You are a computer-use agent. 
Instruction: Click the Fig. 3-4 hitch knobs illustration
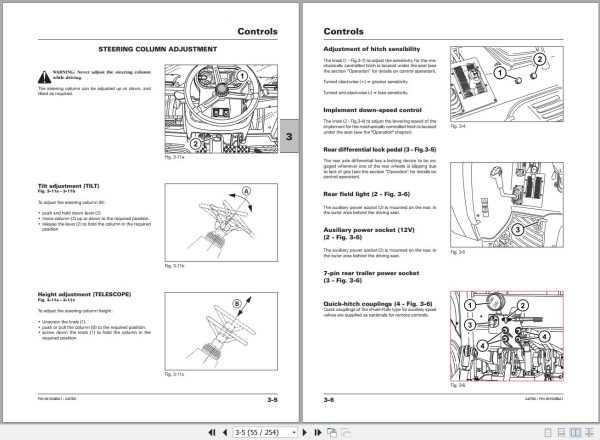coord(507,84)
